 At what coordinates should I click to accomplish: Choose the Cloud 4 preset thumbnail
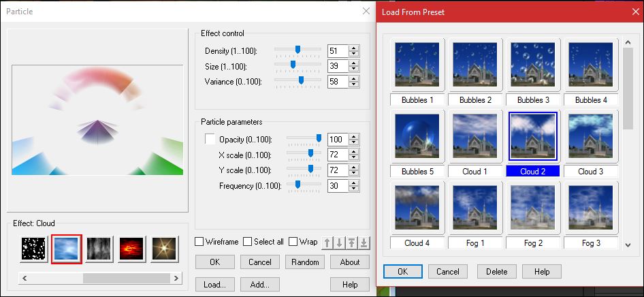417,208
